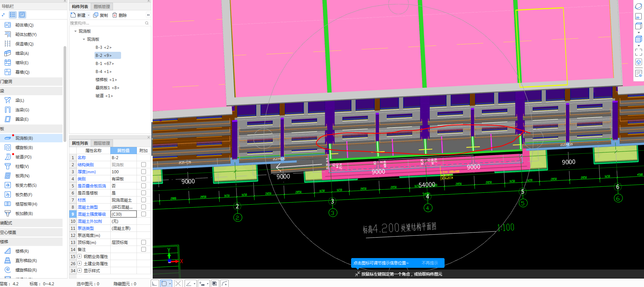Expand the 钢筋业务属性 property group
Viewport: 644px width, 287px height.
coord(80,256)
